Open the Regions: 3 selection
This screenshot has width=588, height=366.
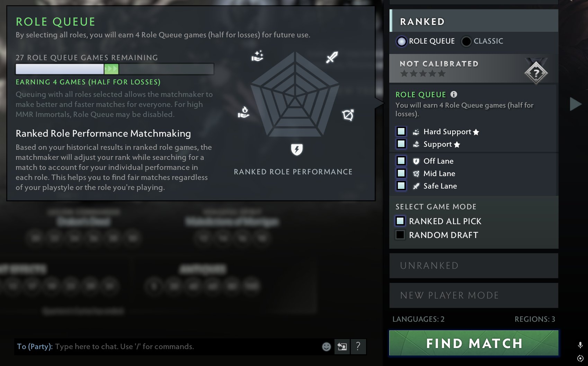pyautogui.click(x=535, y=319)
